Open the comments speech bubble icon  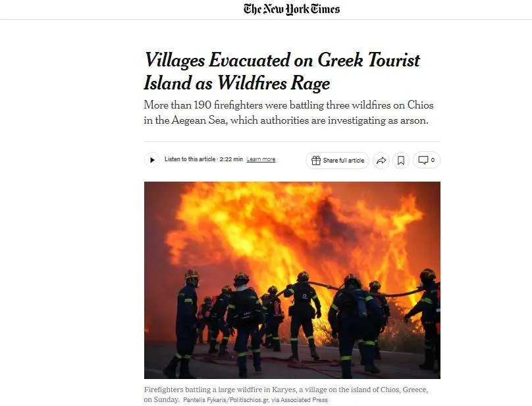(x=423, y=160)
